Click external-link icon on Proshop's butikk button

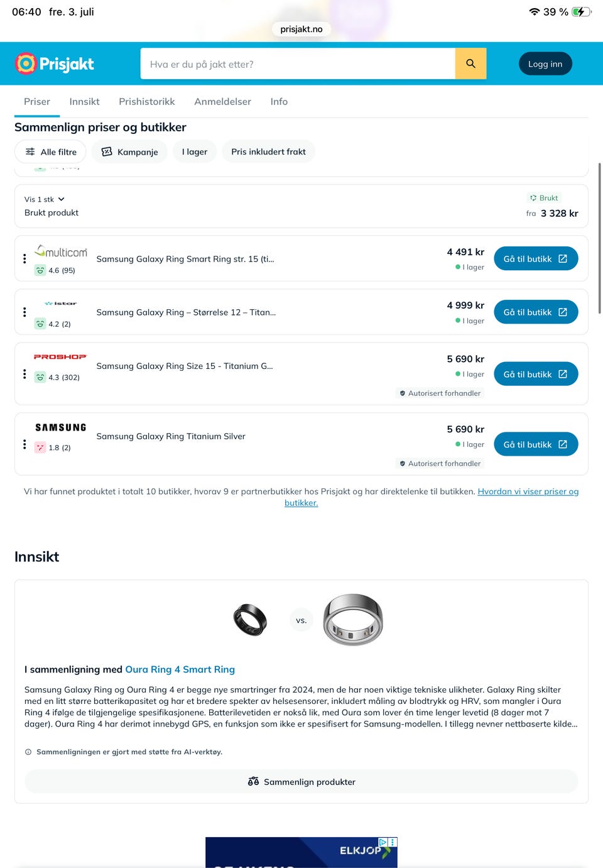tap(563, 374)
